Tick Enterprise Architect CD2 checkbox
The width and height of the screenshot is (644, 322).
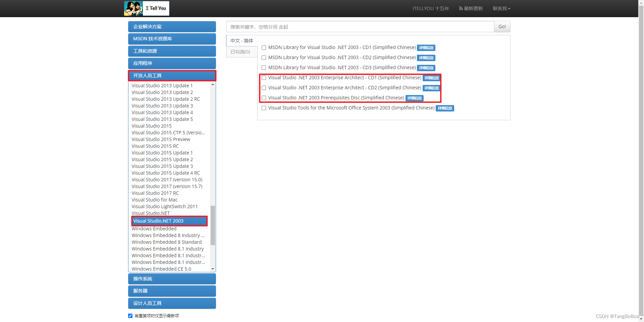[x=264, y=88]
